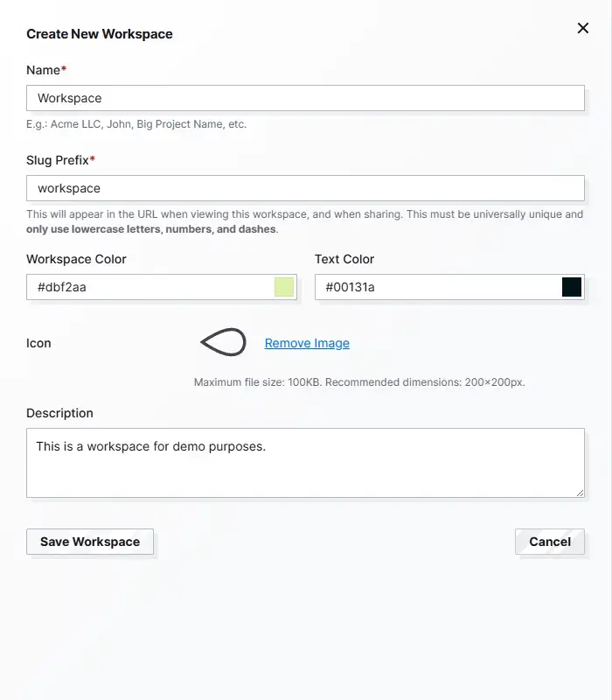612x700 pixels.
Task: Select the Slug Prefix input field
Action: pyautogui.click(x=262, y=188)
